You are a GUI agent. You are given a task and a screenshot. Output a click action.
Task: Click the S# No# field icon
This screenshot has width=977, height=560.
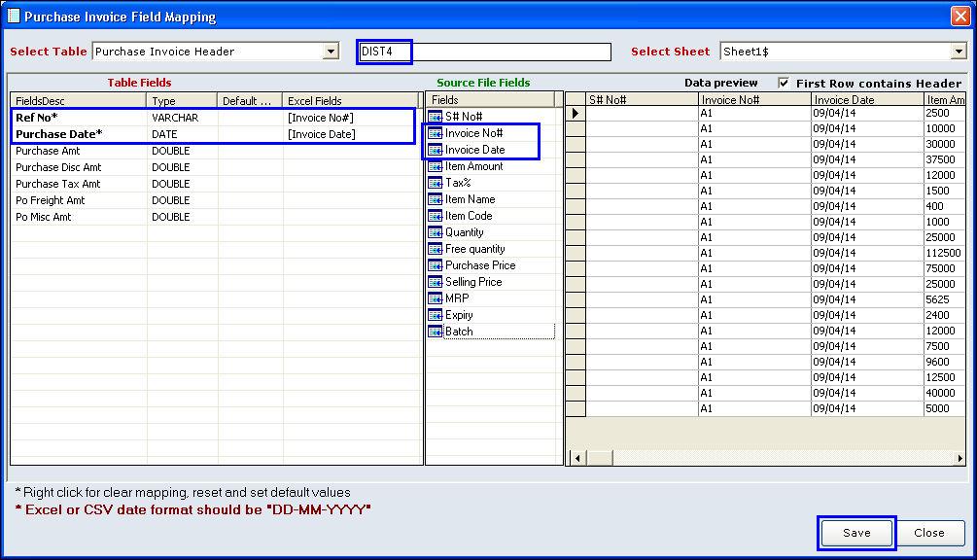(435, 117)
